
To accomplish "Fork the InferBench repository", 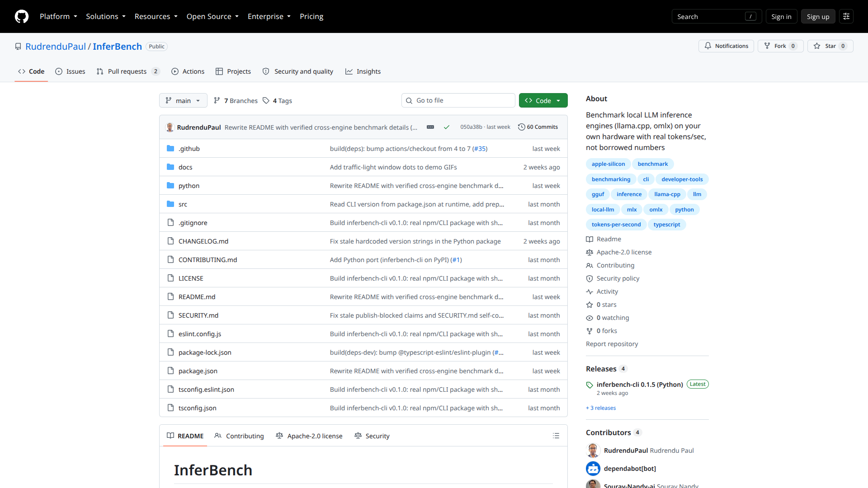I will [780, 46].
